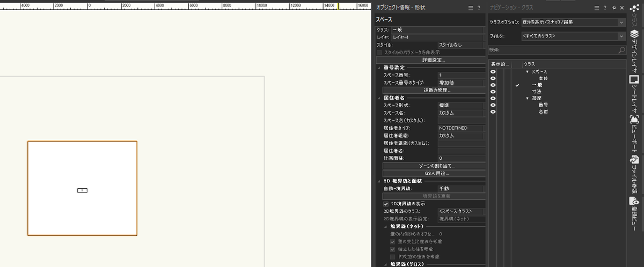
Task: Toggle visibility eye for スペース class
Action: (x=493, y=71)
